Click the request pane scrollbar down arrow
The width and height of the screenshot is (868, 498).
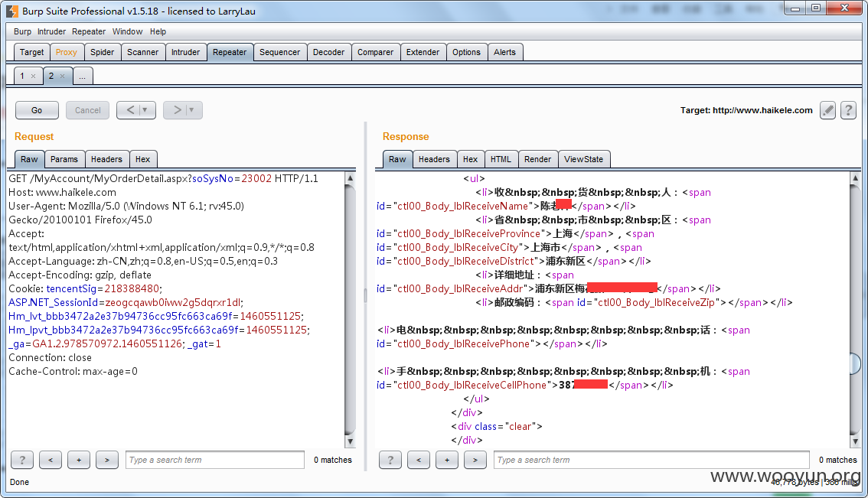click(350, 441)
